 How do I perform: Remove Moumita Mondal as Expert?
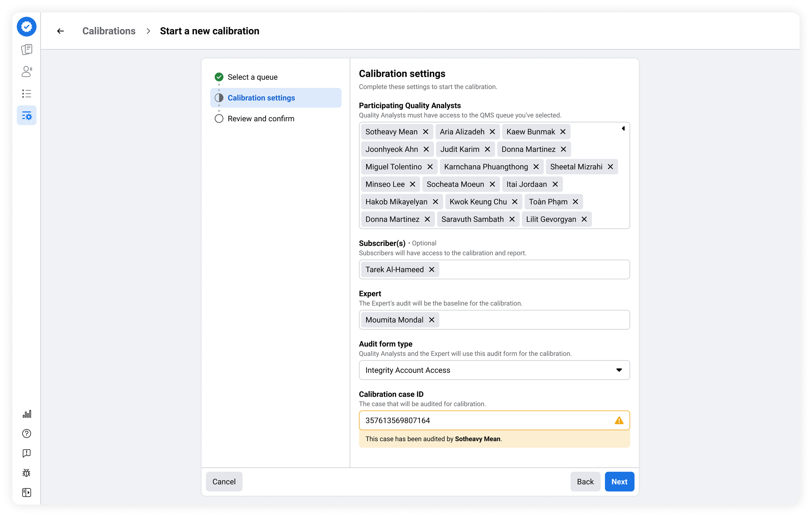click(432, 320)
